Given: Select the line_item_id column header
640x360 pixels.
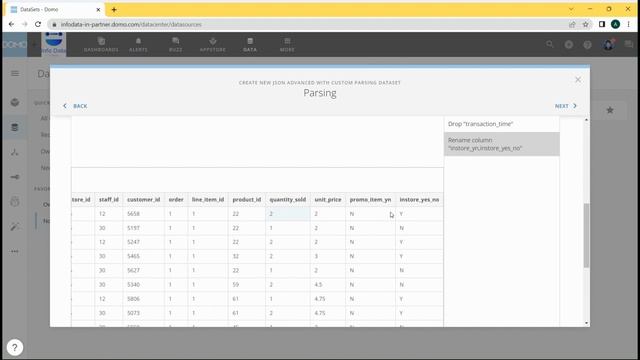Looking at the screenshot, I should click(208, 200).
